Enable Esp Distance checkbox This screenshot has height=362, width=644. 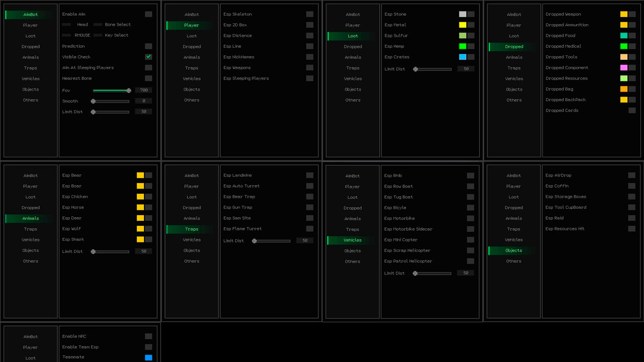[x=309, y=36]
